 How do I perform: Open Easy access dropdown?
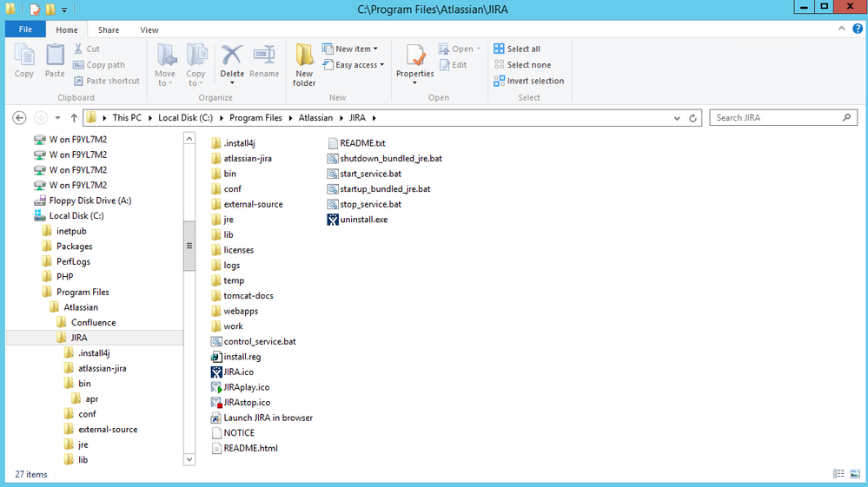click(x=353, y=65)
